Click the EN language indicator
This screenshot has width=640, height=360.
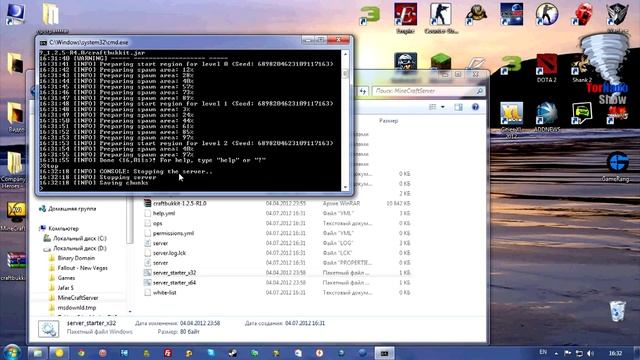tap(543, 352)
